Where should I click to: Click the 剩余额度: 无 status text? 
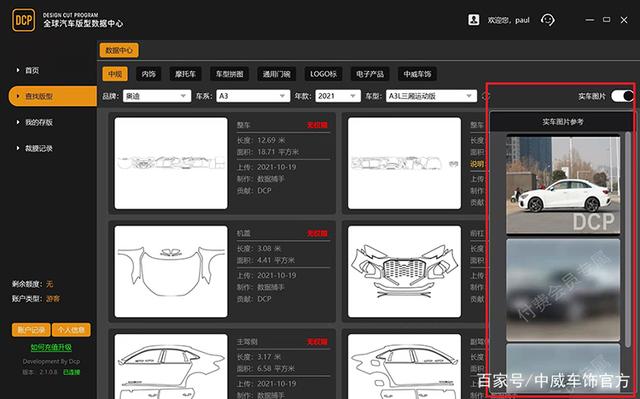coord(32,284)
